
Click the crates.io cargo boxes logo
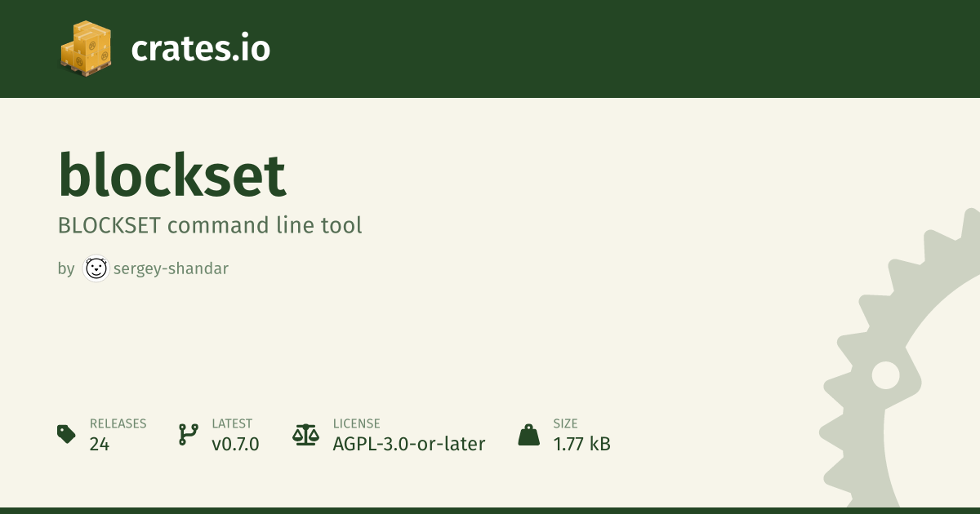tap(85, 49)
